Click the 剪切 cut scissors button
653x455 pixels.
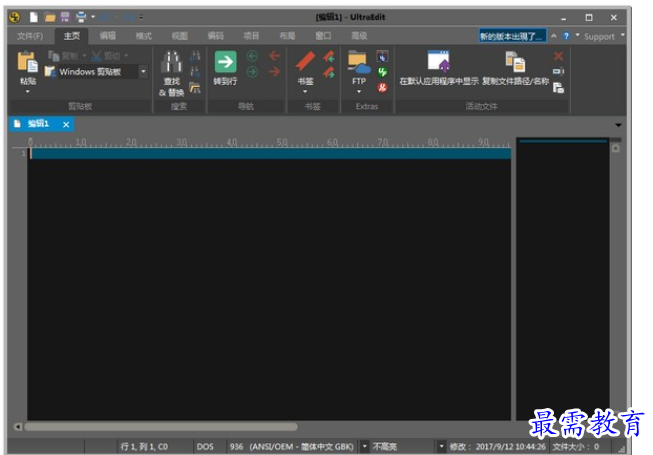pos(106,56)
